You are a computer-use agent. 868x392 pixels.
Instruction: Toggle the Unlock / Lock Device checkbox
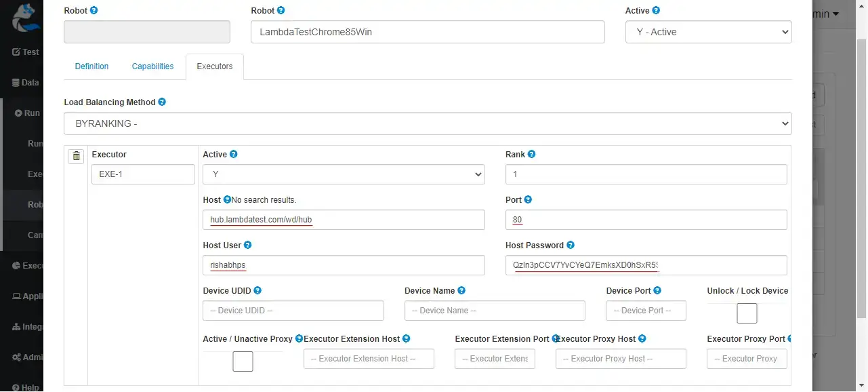(x=747, y=313)
